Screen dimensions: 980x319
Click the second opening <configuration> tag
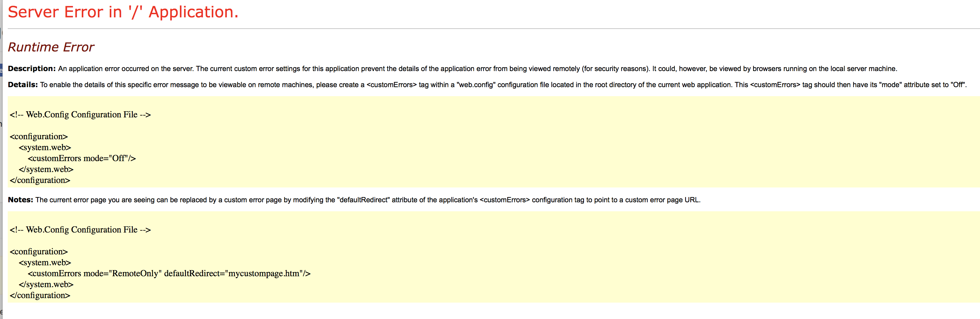tap(39, 252)
